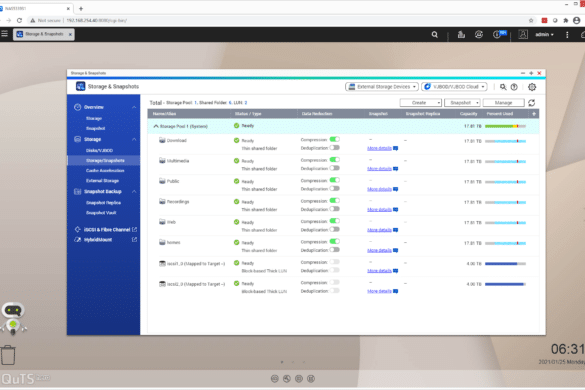The width and height of the screenshot is (585, 390).
Task: Open the background tasks icon
Action: tap(462, 35)
